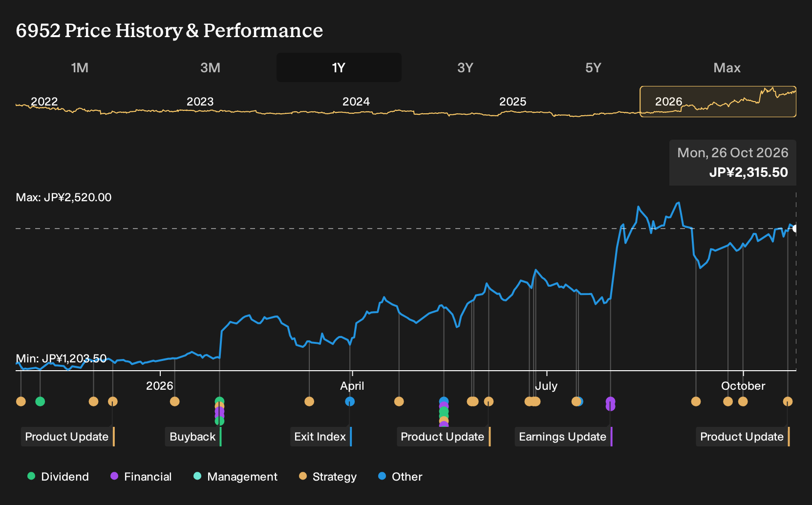812x505 pixels.
Task: Click 2024 on the overview chart
Action: pos(356,102)
